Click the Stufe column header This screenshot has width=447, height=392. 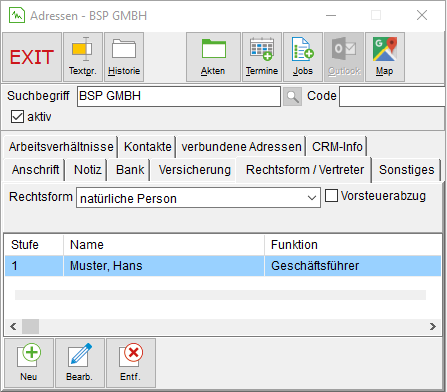point(34,245)
